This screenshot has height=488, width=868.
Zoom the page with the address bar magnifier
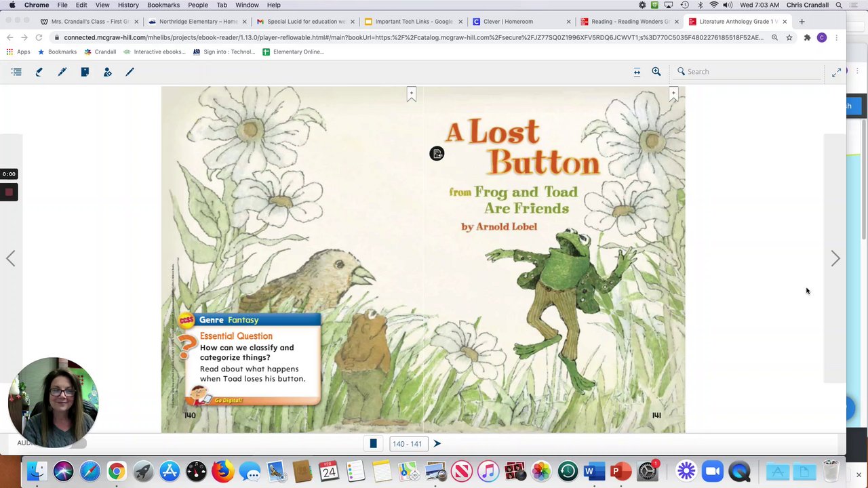point(774,38)
